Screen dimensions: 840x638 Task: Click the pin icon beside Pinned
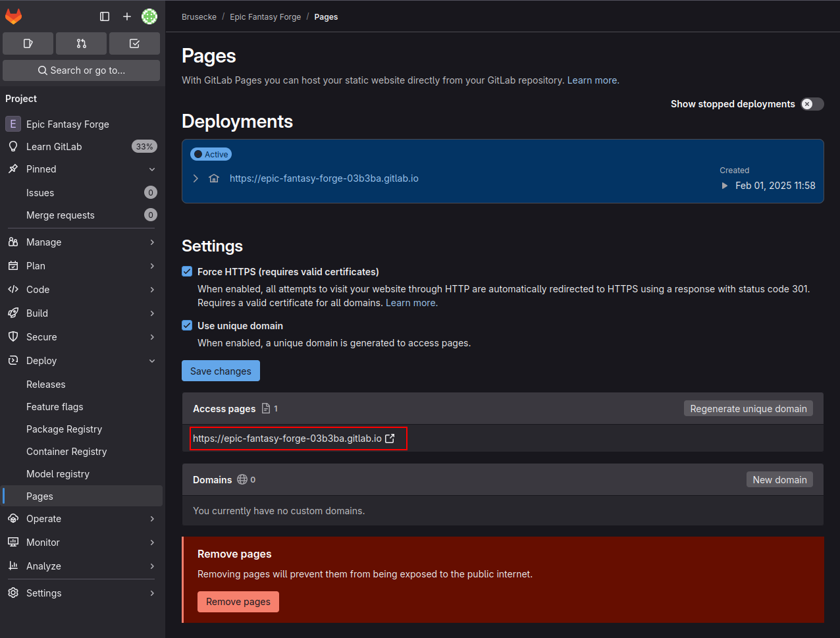coord(13,169)
